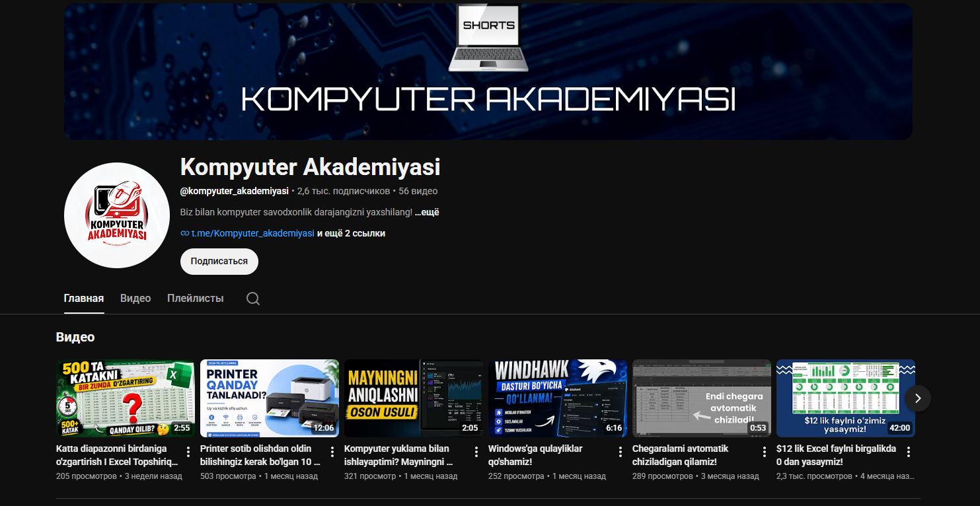Click the link icon beside t.me/Kompyuter_akademiyasi

184,233
